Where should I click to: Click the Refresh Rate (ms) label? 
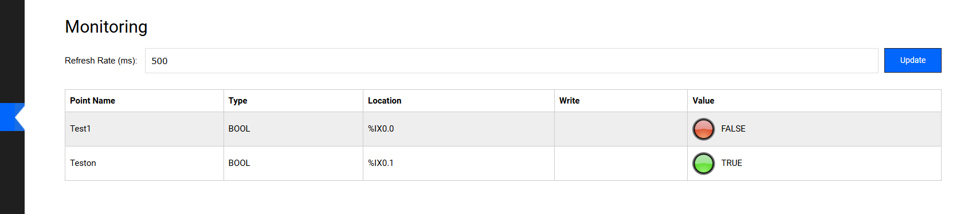pos(101,61)
